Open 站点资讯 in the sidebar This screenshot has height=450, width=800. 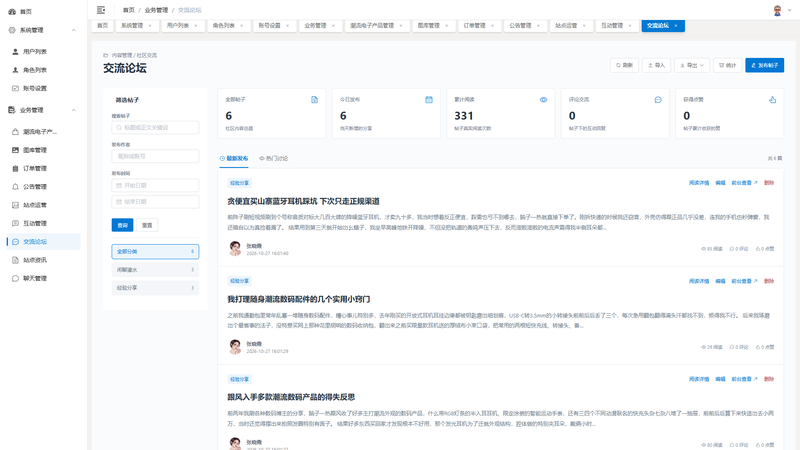35,260
